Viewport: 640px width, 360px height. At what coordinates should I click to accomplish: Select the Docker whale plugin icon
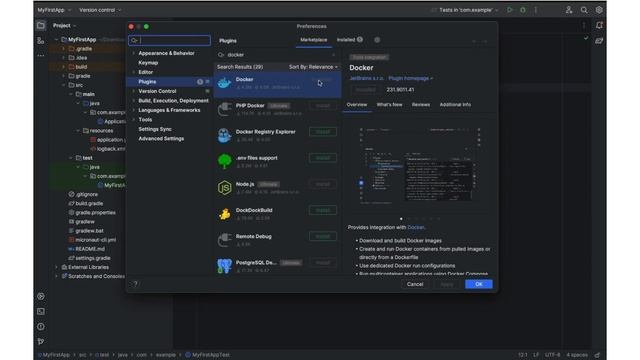[x=224, y=83]
